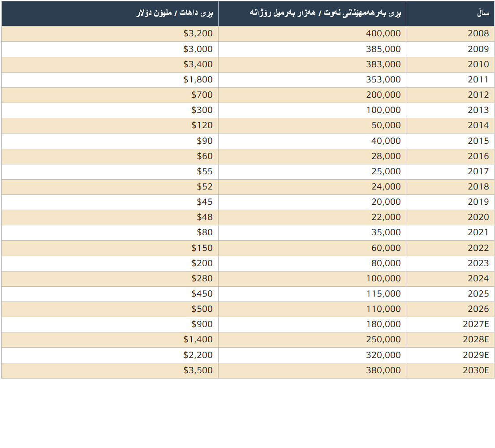Click the بڕی داهات revenue column header

(x=174, y=13)
